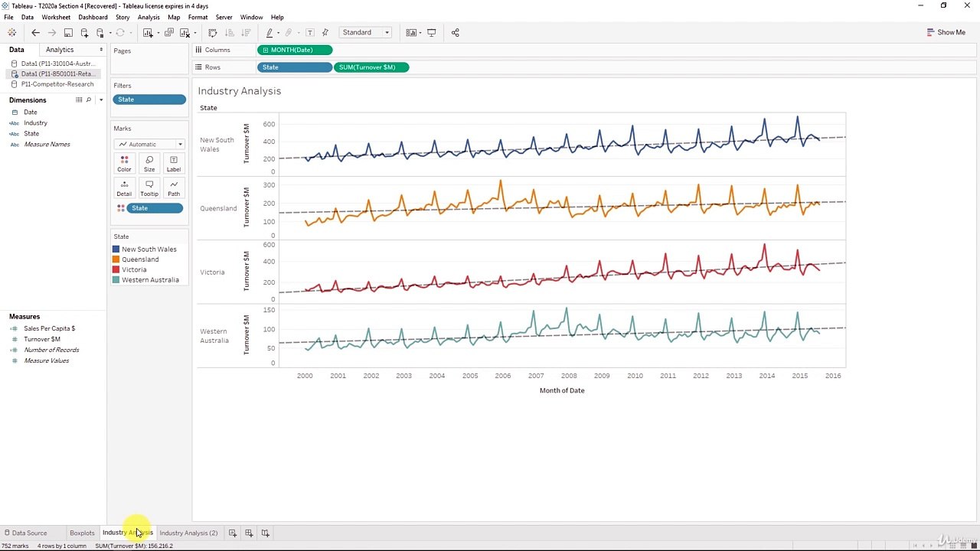980x551 pixels.
Task: Open the Label card in Marks
Action: tap(174, 163)
